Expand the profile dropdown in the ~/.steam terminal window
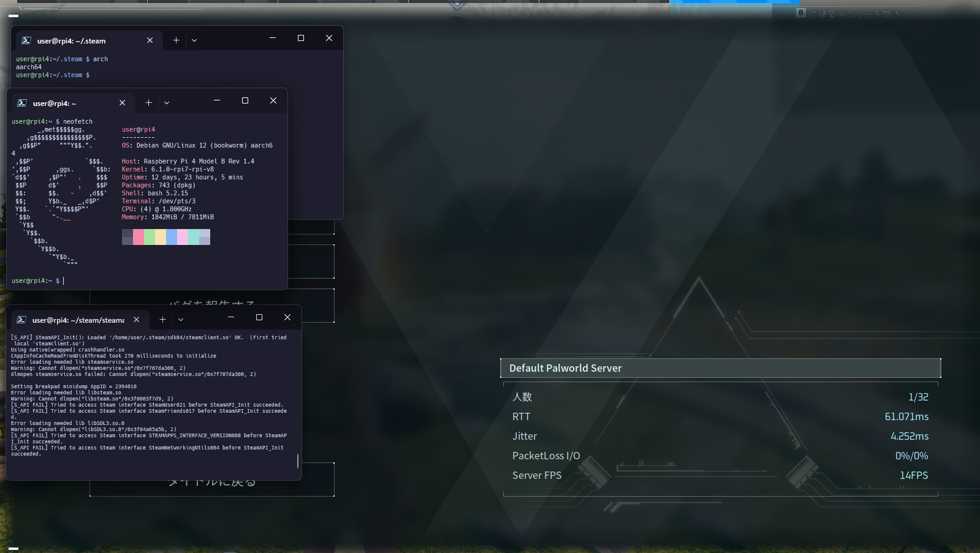 (194, 40)
